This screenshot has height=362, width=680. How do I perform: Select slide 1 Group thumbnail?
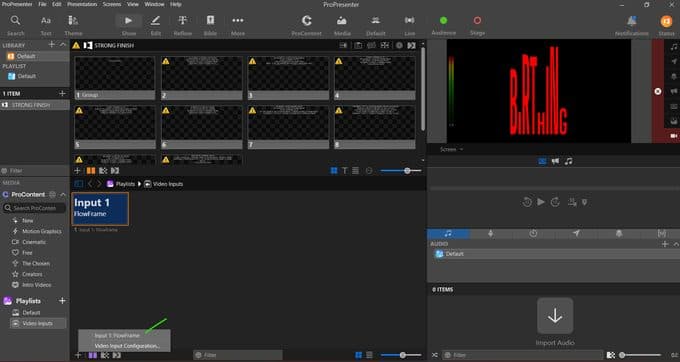point(115,78)
